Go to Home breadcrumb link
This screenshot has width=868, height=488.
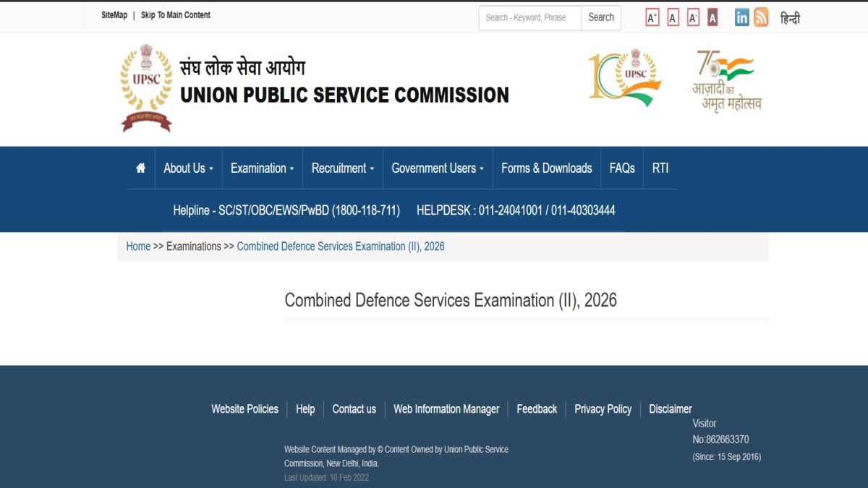(x=138, y=247)
